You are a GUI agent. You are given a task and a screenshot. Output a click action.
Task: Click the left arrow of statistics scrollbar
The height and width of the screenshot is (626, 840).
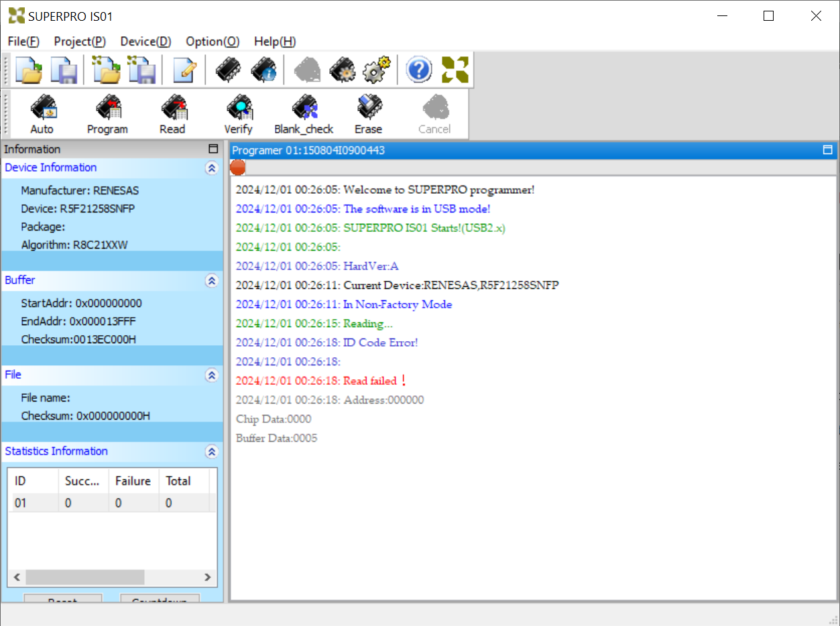pos(17,577)
